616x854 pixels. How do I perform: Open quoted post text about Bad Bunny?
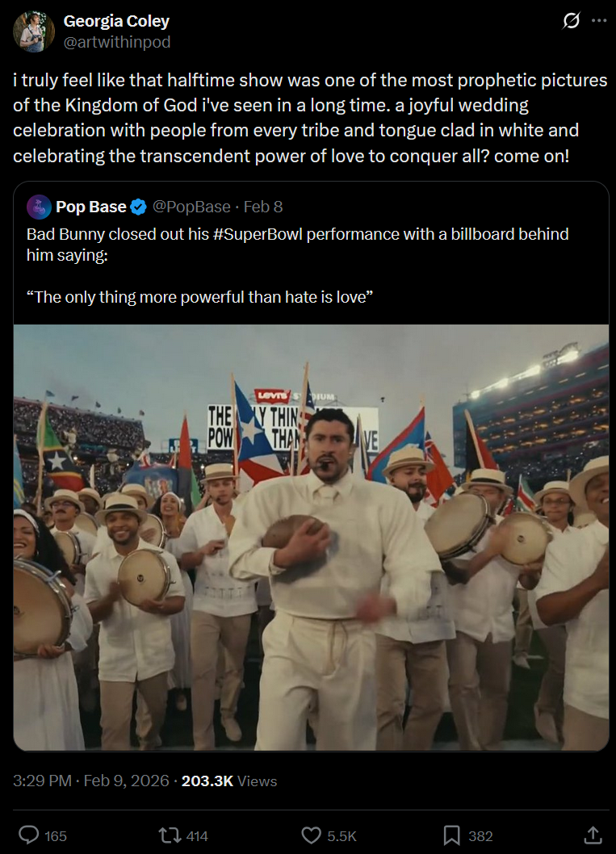click(x=298, y=266)
